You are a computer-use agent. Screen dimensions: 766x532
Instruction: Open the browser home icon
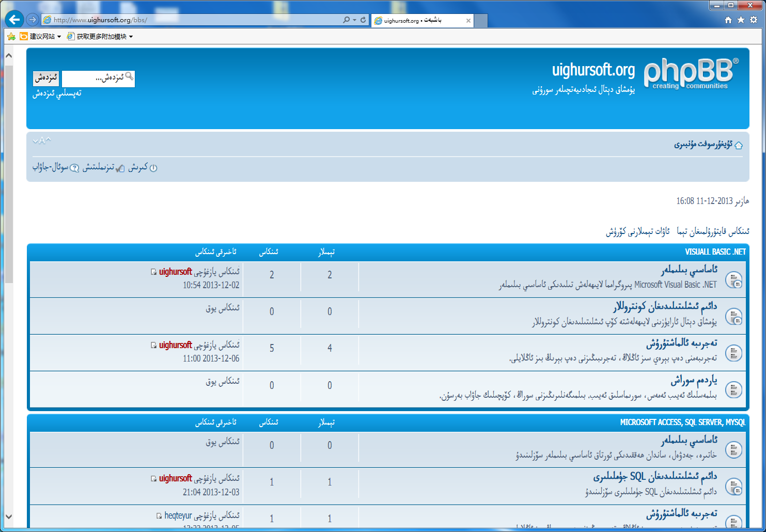click(x=728, y=20)
